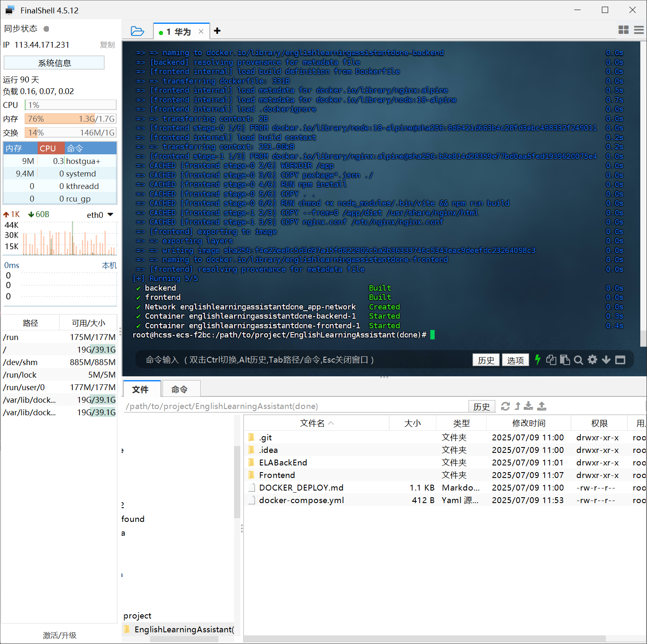This screenshot has width=647, height=644.
Task: Click the fullscreen window icon in command bar
Action: [x=620, y=360]
